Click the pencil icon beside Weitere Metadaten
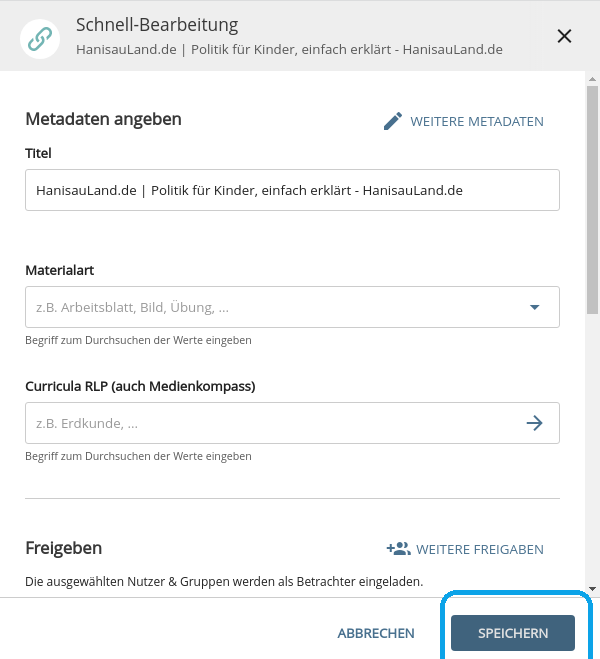 [393, 121]
